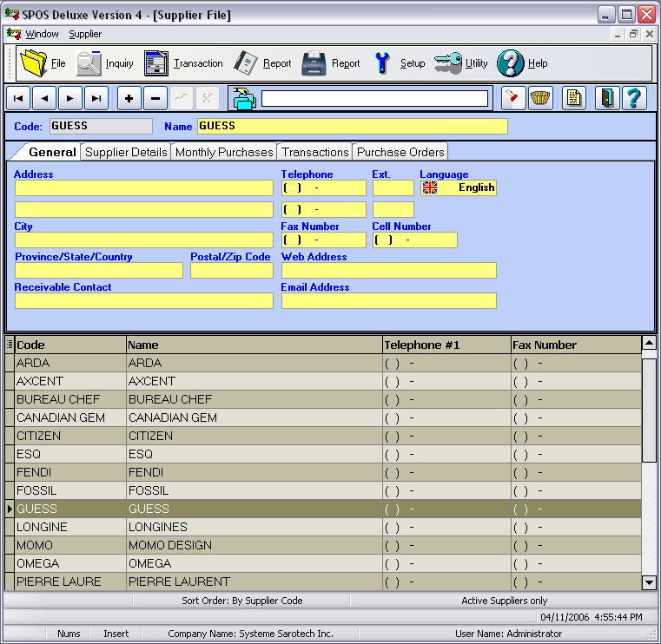Select the ESQ supplier row
Screen dimensions: 661x644
tap(323, 454)
